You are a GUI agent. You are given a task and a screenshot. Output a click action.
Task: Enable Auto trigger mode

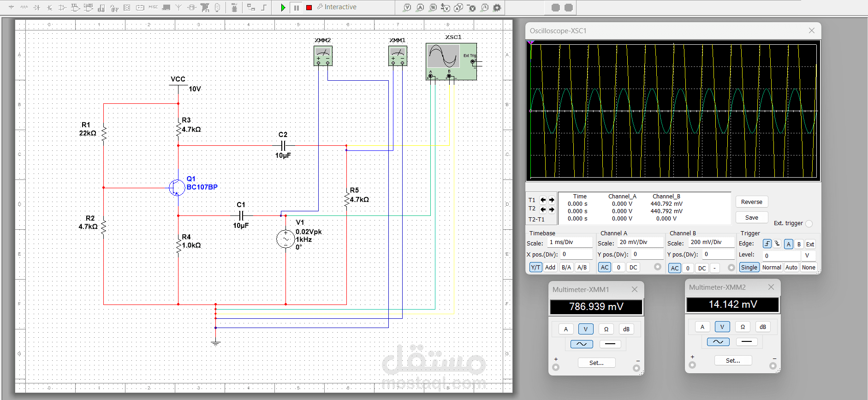coord(791,267)
